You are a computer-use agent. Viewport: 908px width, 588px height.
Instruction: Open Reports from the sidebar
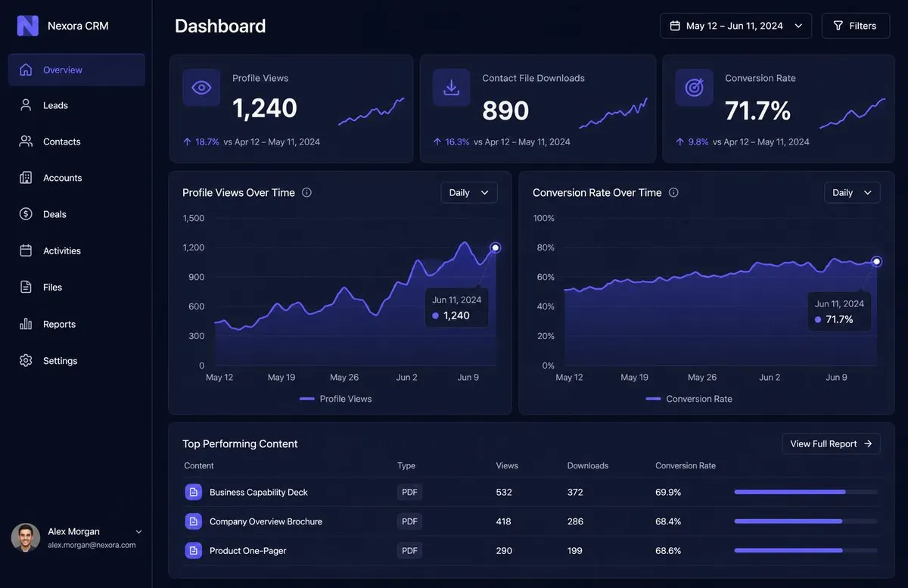point(76,324)
